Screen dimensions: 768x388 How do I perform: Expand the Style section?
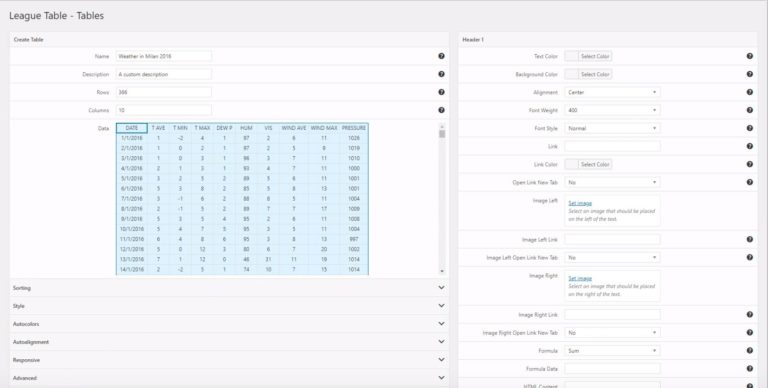[x=229, y=306]
